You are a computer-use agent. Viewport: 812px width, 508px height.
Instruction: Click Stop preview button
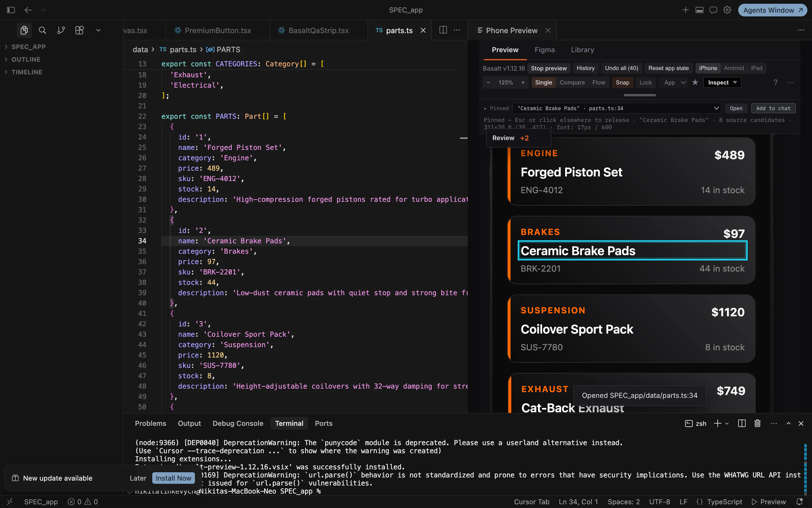pyautogui.click(x=549, y=68)
